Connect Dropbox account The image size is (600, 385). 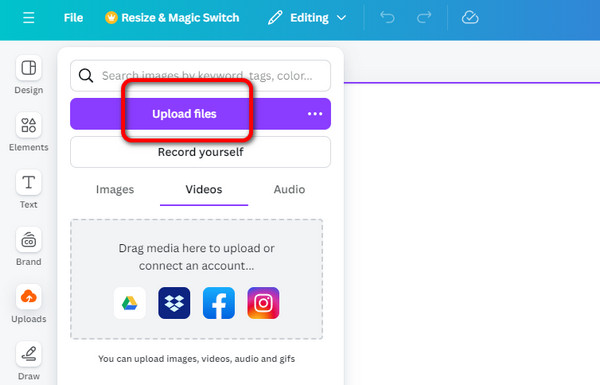click(x=174, y=303)
